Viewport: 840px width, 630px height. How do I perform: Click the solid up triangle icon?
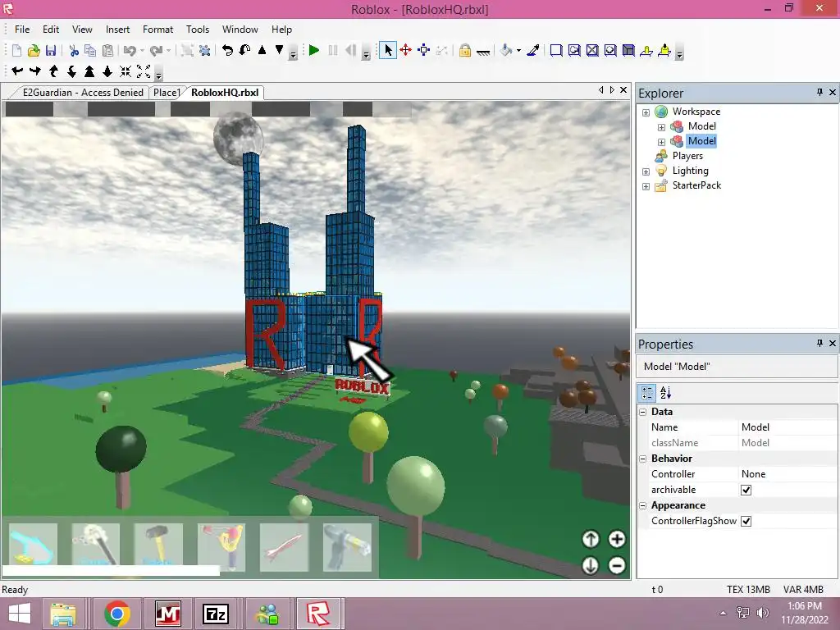point(262,50)
